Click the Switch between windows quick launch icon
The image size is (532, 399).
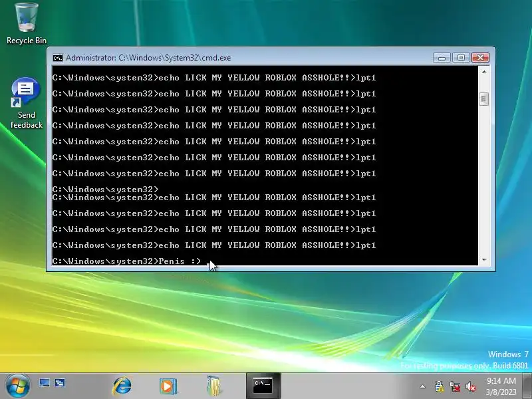point(60,383)
